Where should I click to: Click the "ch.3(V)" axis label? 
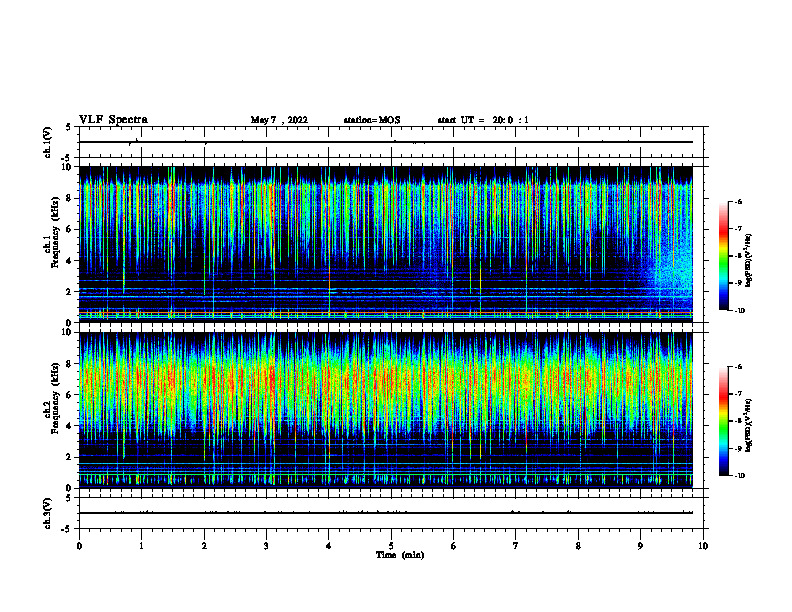click(x=47, y=513)
